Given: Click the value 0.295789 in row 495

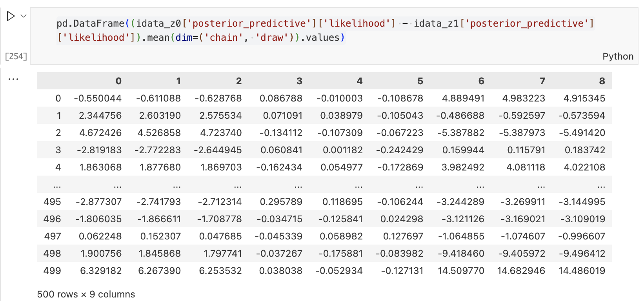Looking at the screenshot, I should tap(281, 202).
